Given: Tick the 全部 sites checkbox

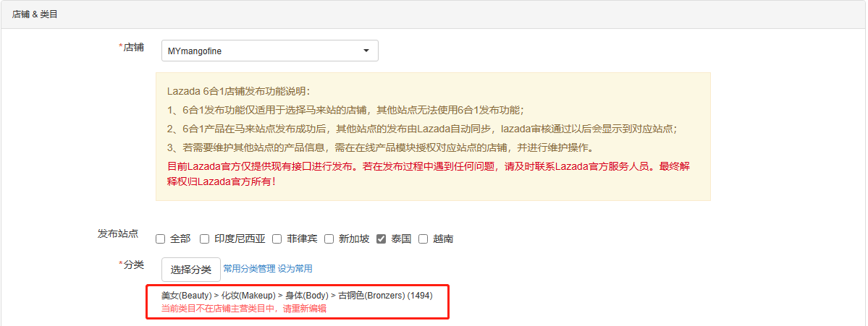Looking at the screenshot, I should point(161,239).
